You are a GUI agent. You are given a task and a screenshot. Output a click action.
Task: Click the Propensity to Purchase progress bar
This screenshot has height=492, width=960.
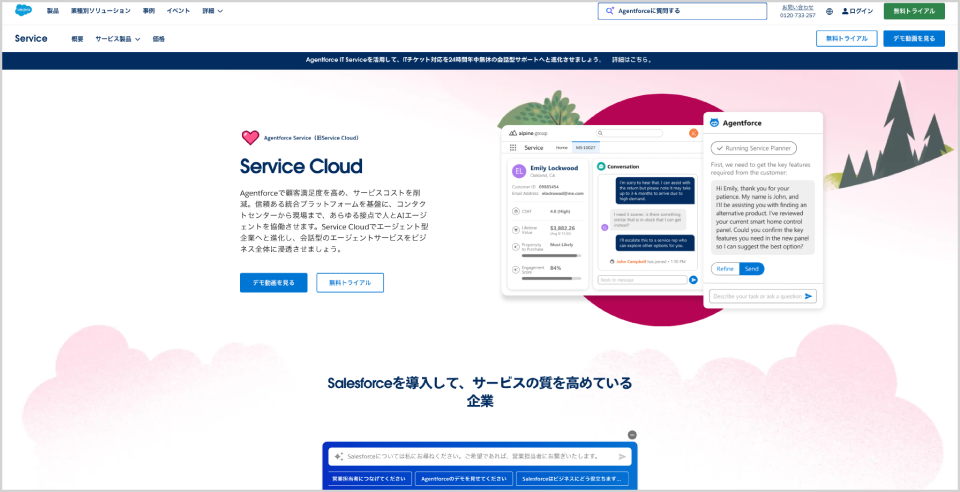click(551, 256)
